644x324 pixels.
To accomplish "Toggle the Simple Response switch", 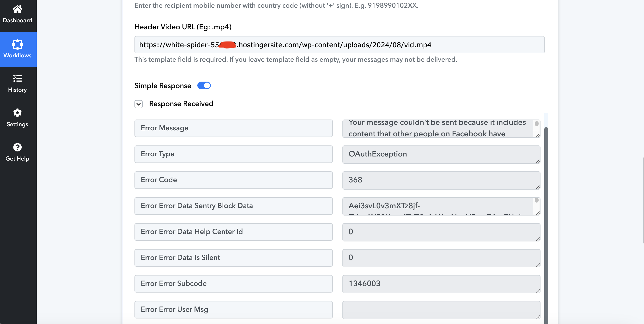I will click(204, 86).
